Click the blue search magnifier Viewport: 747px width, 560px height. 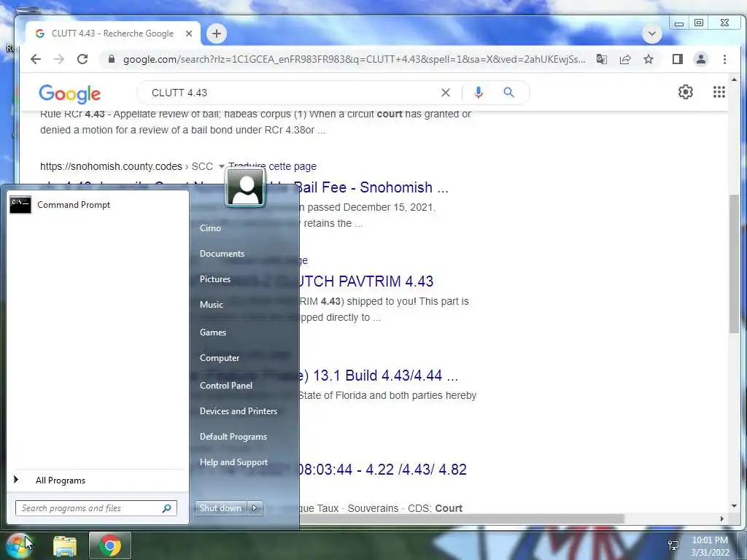508,93
